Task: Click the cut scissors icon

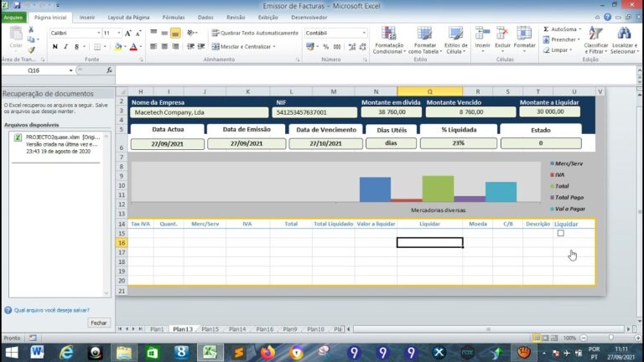Action: pos(31,30)
